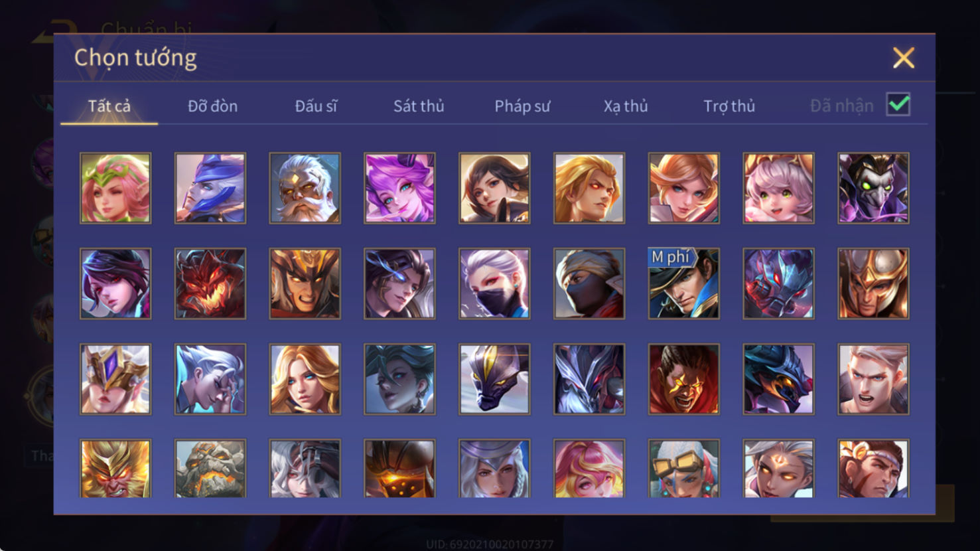This screenshot has height=551, width=980.
Task: Filter heroes by 'Xạ thủ' tab
Action: pos(626,106)
